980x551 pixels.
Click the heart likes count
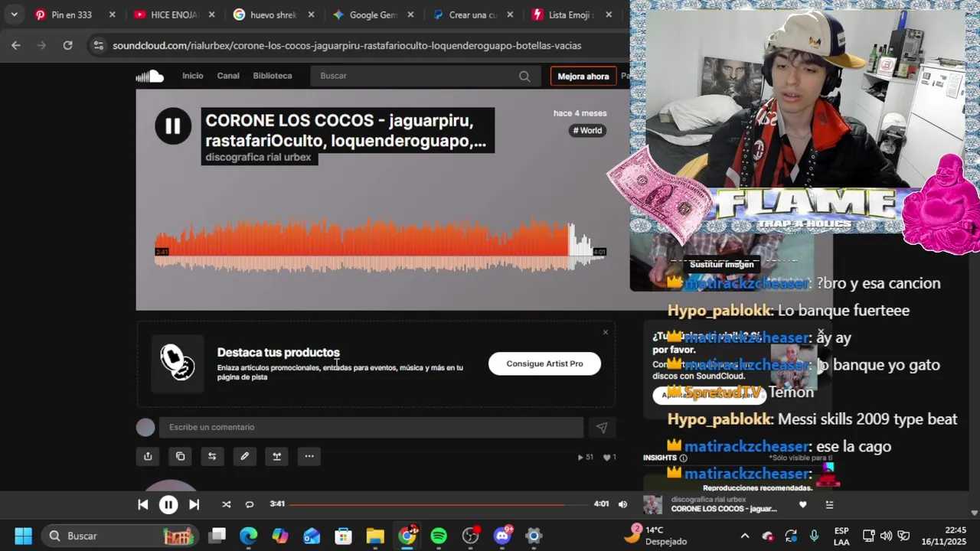coord(609,457)
